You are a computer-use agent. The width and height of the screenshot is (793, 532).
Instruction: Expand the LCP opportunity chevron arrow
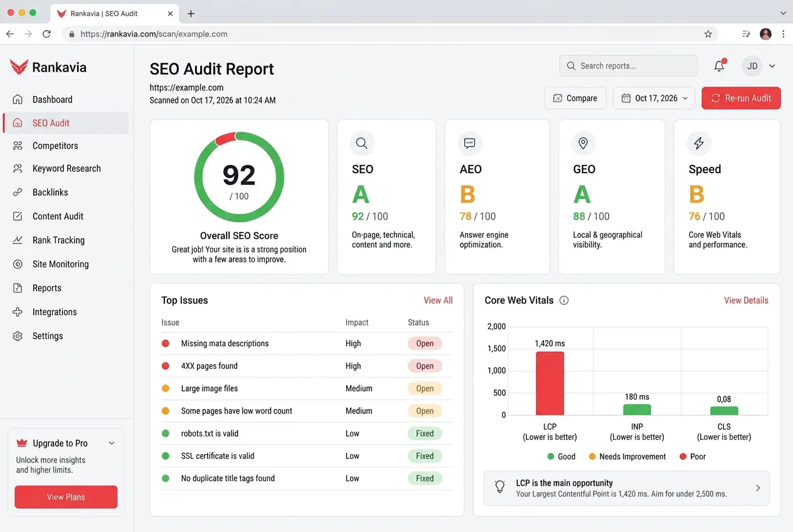758,488
